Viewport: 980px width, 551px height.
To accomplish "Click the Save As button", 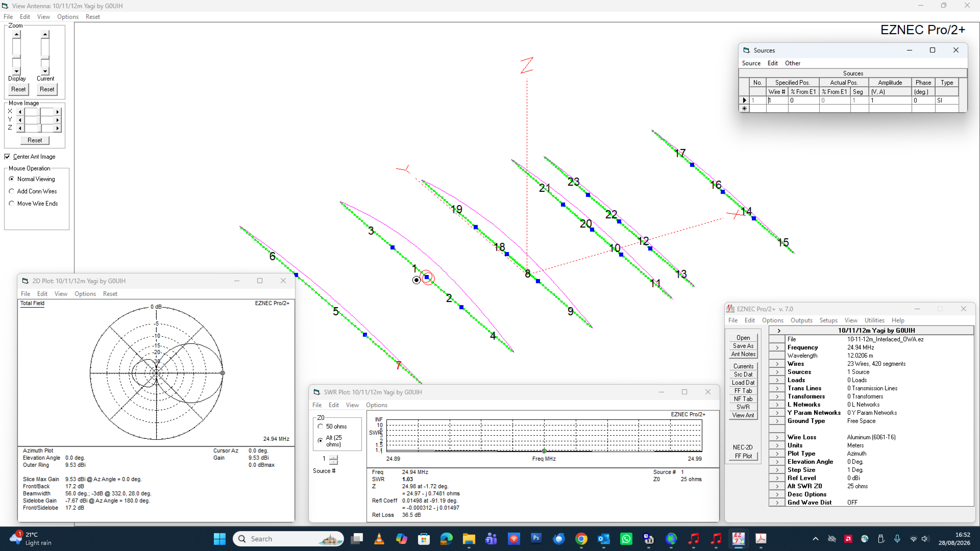I will tap(743, 346).
